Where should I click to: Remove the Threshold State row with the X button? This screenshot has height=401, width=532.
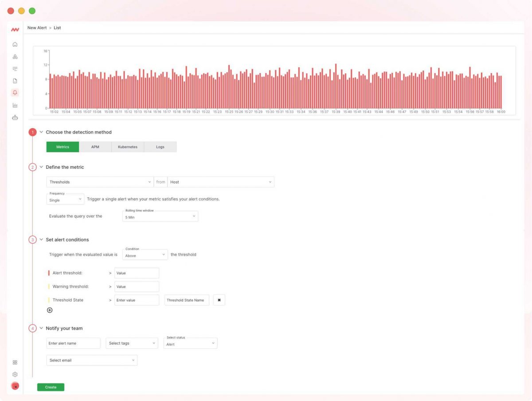click(219, 300)
